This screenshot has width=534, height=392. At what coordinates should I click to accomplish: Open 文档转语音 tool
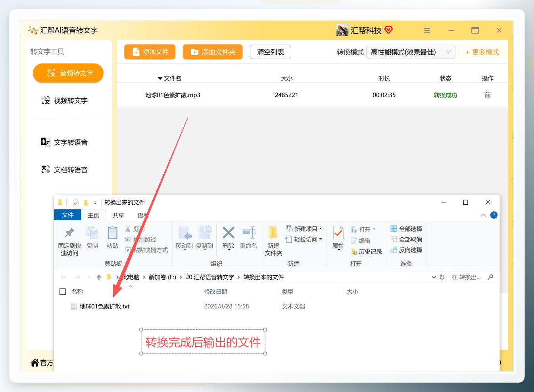(x=65, y=170)
